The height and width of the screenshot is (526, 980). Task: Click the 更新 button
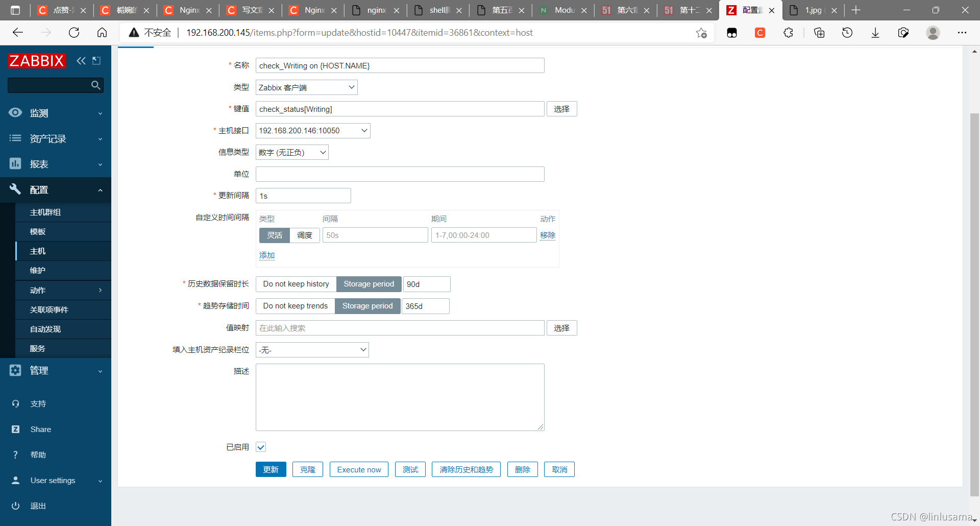271,470
